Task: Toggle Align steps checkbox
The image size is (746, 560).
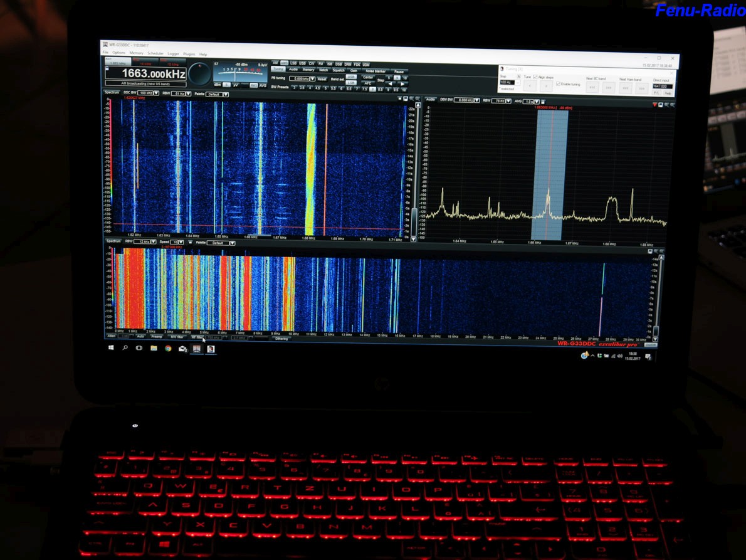Action: pyautogui.click(x=535, y=77)
